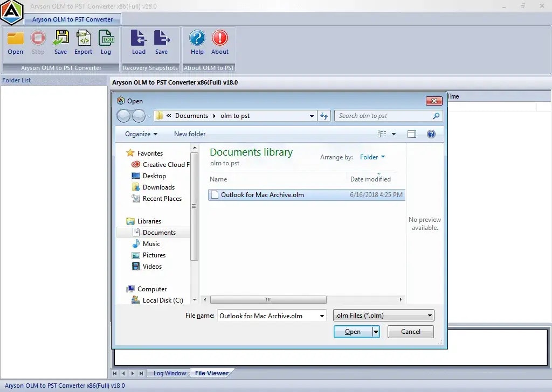Click the Save snapshot icon under Recovery Snapshots

[162, 38]
